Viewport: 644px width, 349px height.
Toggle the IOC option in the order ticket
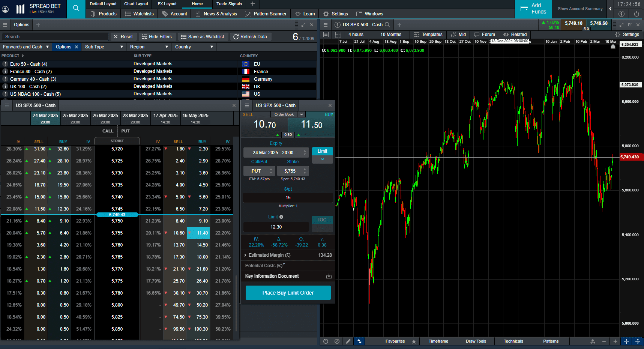pos(322,220)
